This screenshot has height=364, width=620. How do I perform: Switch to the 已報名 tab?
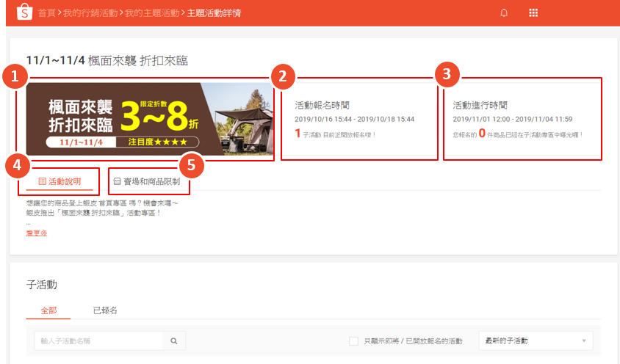105,310
